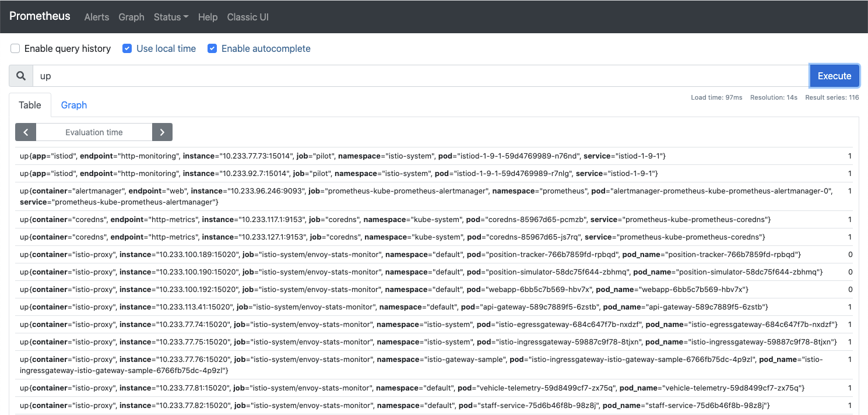Viewport: 868px width, 415px height.
Task: Go to next evaluation time
Action: click(x=162, y=132)
